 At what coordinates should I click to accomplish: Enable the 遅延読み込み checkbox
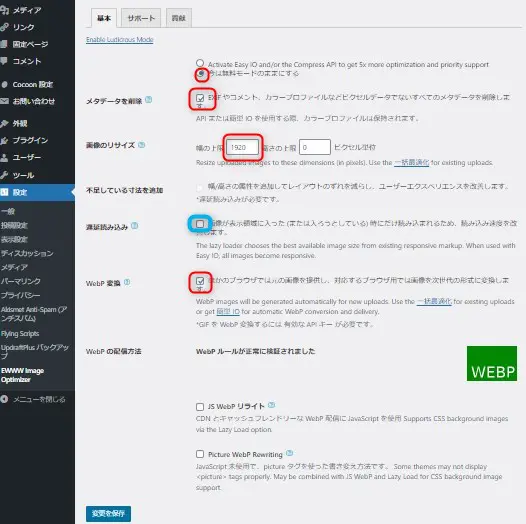point(200,224)
